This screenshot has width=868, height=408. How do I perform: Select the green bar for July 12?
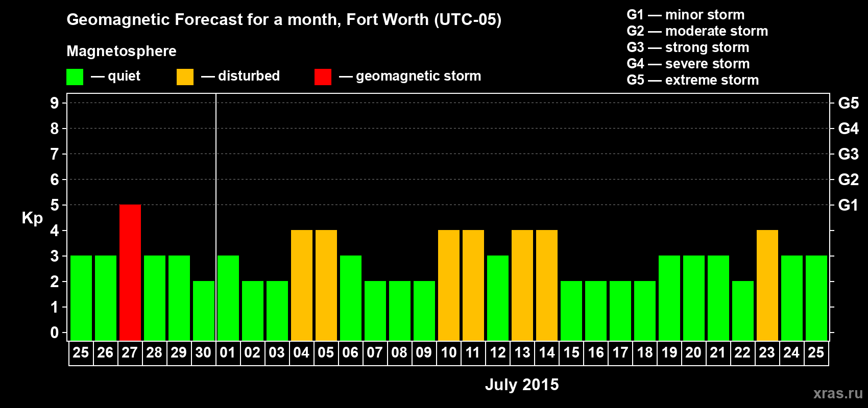(x=498, y=298)
